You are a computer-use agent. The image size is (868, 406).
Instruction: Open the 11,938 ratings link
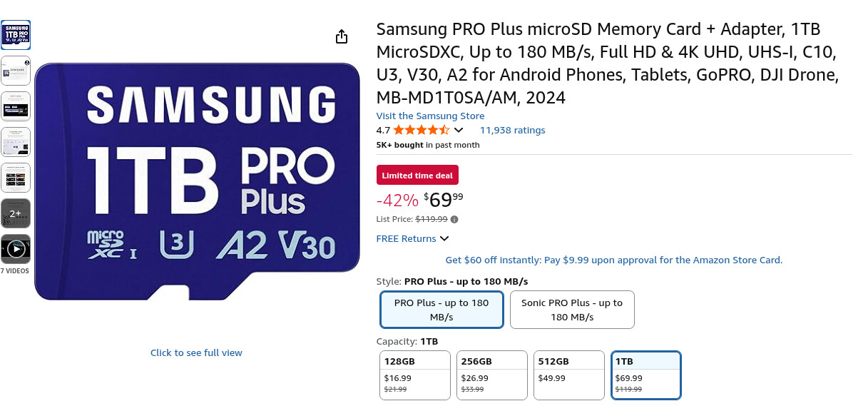512,130
